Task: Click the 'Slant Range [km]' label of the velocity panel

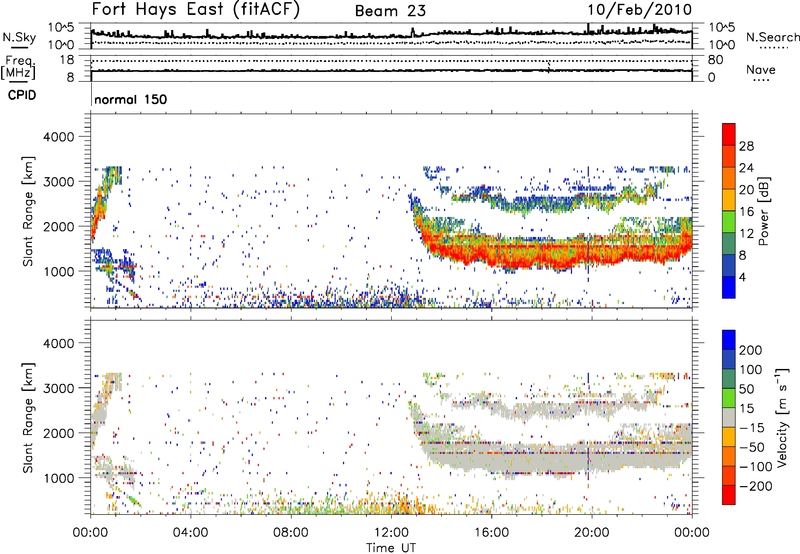Action: (x=29, y=417)
